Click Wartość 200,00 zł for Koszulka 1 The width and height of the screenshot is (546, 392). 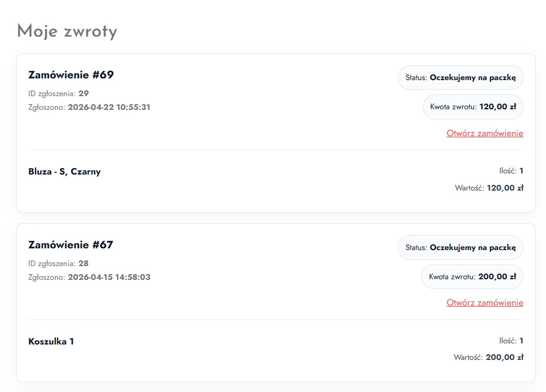(488, 357)
